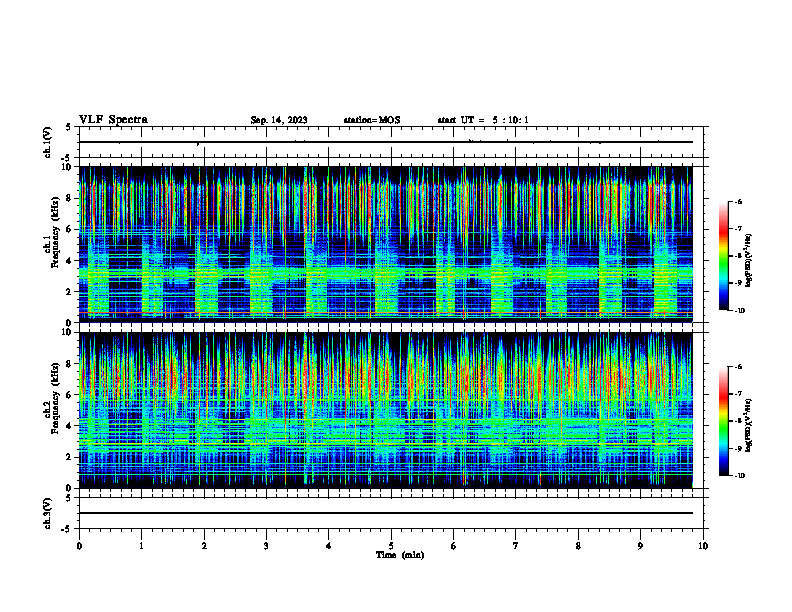Click the 'VLF Spectra' plot title
Image resolution: width=792 pixels, height=612 pixels.
[x=113, y=120]
